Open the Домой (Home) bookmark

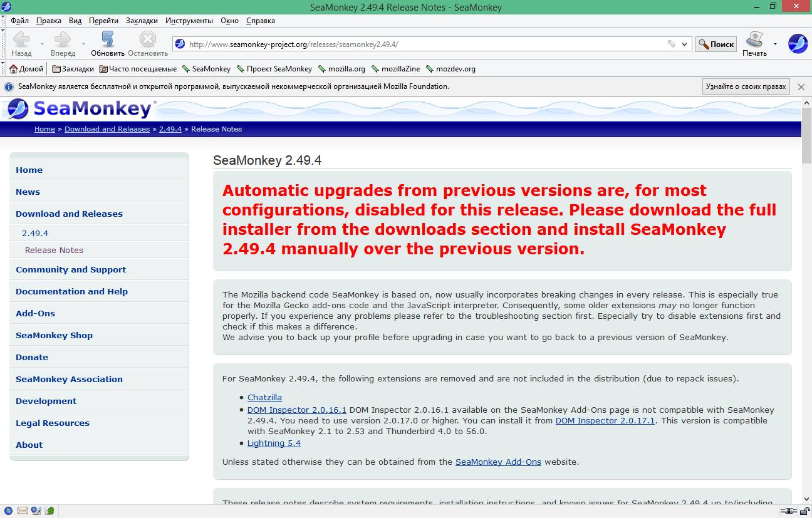click(x=26, y=69)
